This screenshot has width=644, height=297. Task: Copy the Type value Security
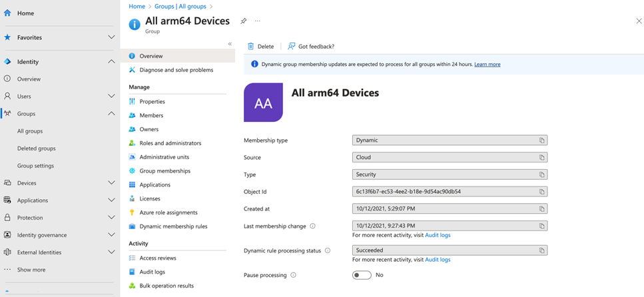[x=541, y=174]
